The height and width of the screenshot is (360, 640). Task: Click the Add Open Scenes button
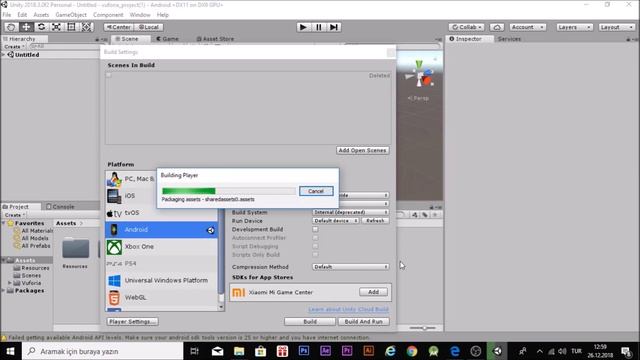pos(362,150)
